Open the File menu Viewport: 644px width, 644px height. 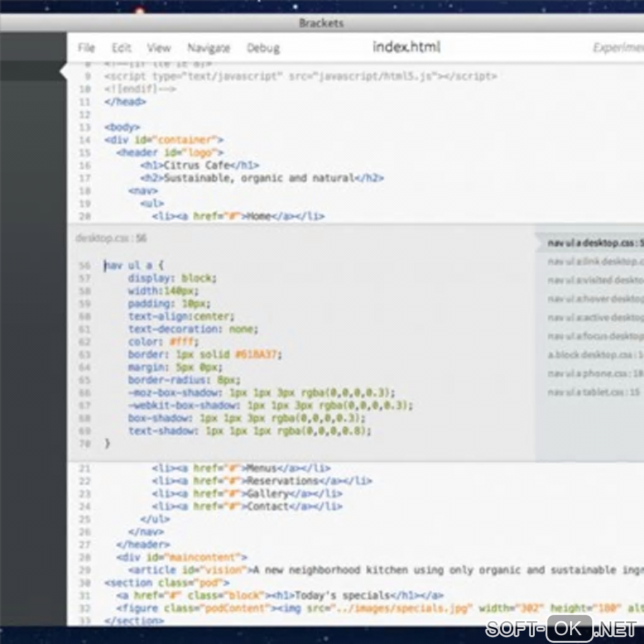pyautogui.click(x=86, y=48)
